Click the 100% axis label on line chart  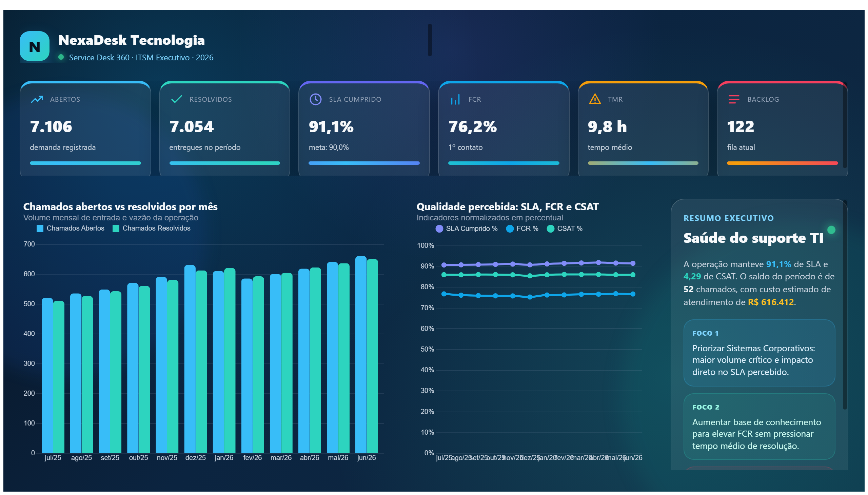pyautogui.click(x=425, y=245)
